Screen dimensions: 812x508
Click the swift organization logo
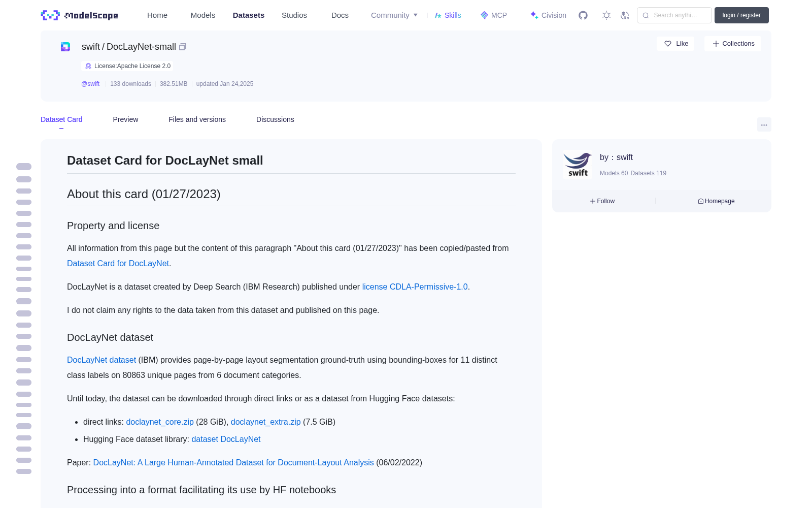[x=578, y=165]
